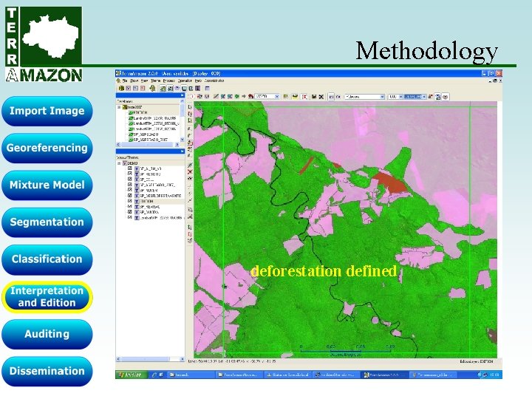Click the red page icon in vertical toolbar

pos(190,234)
